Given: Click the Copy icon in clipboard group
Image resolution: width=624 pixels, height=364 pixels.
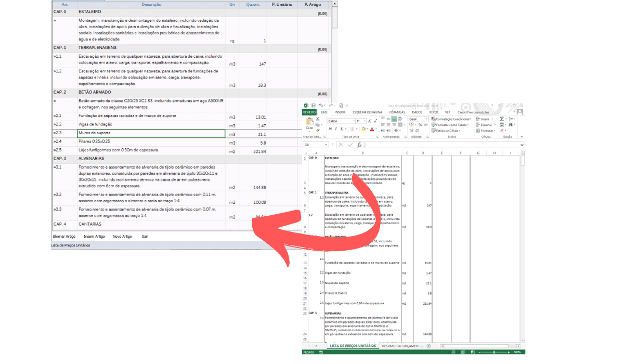Looking at the screenshot, I should coord(317,125).
